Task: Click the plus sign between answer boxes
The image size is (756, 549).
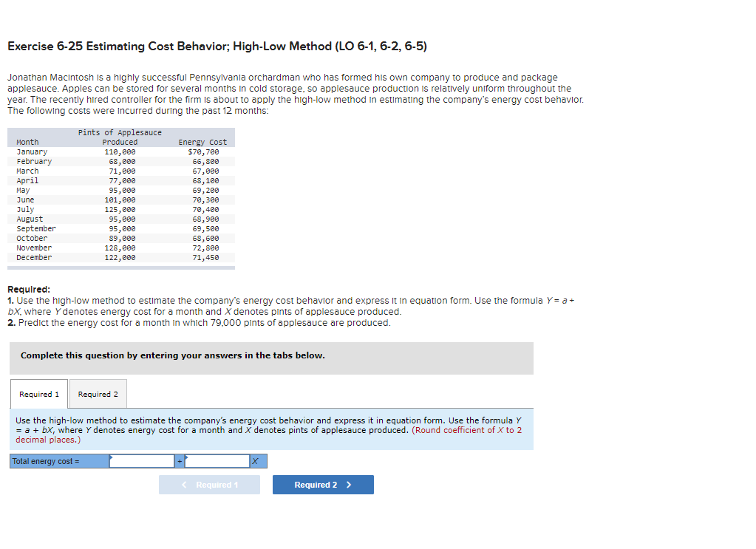Action: pos(179,460)
